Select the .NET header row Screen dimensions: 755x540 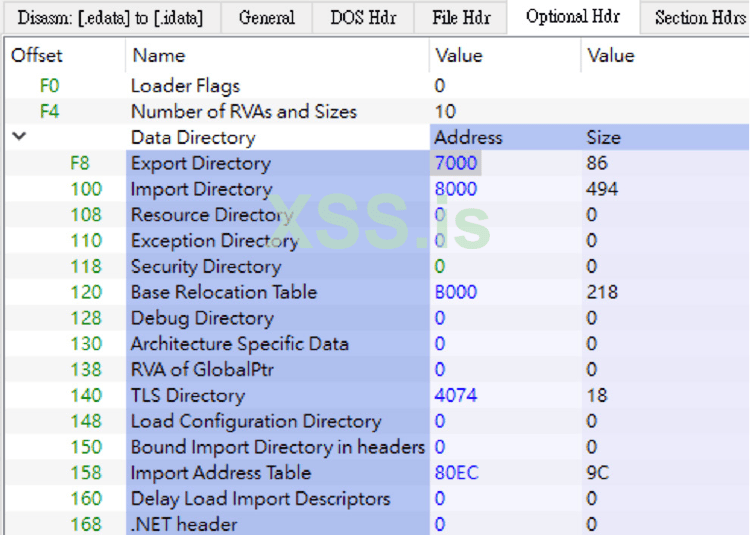point(184,524)
